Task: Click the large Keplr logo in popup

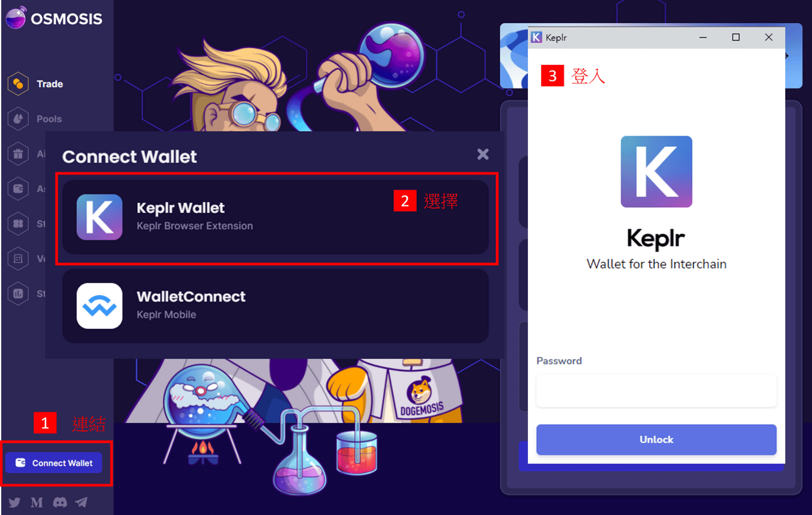Action: tap(656, 171)
